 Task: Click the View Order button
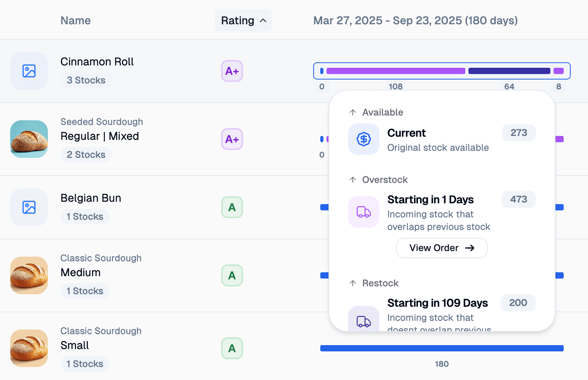(x=441, y=248)
